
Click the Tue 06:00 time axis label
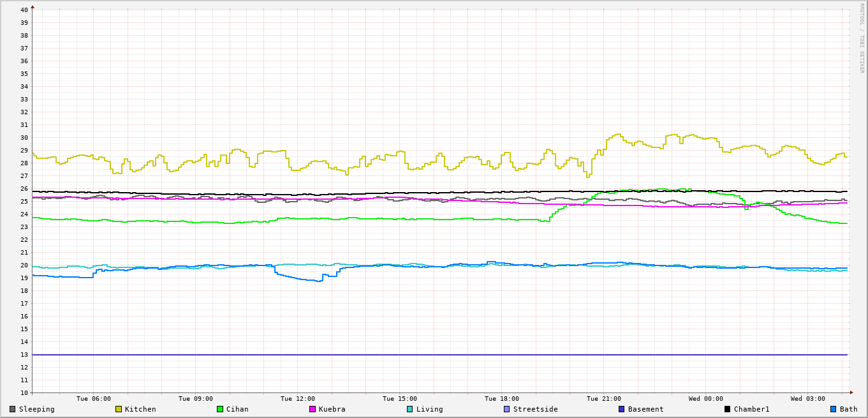[x=94, y=399]
